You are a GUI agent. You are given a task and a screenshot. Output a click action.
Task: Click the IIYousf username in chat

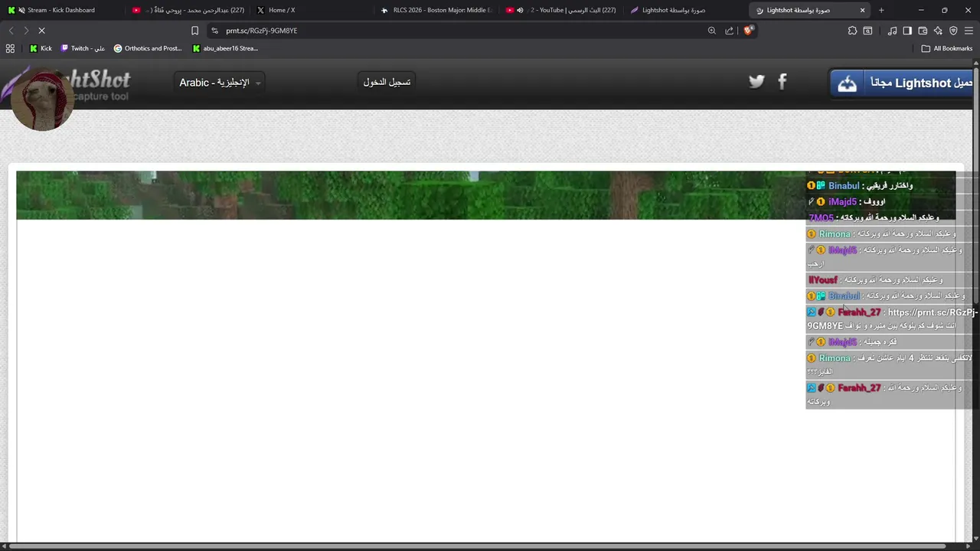click(x=823, y=280)
